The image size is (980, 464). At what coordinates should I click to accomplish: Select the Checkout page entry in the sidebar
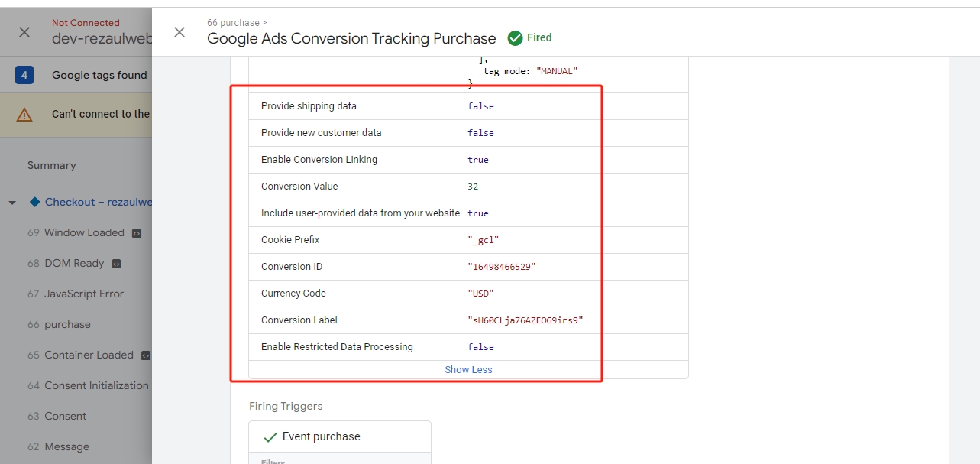click(x=98, y=202)
